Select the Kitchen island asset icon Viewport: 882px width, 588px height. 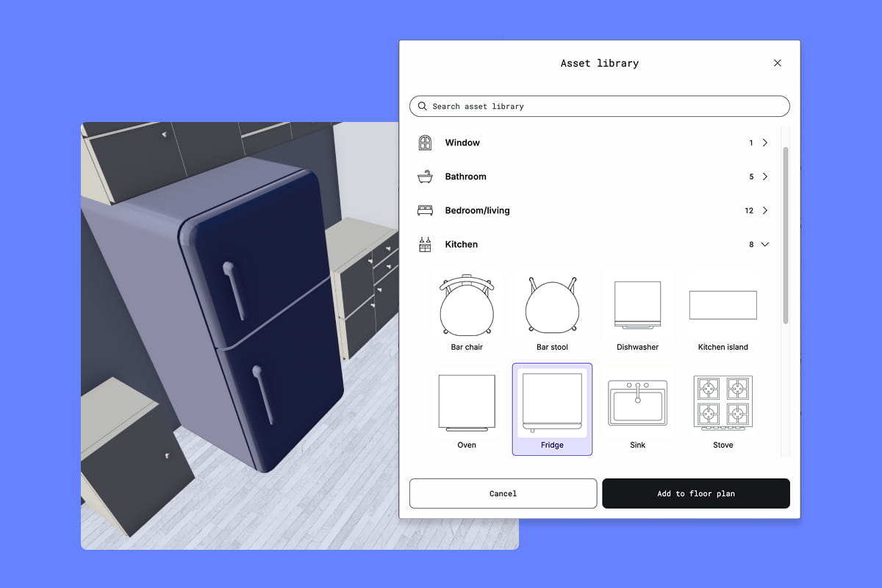click(723, 305)
